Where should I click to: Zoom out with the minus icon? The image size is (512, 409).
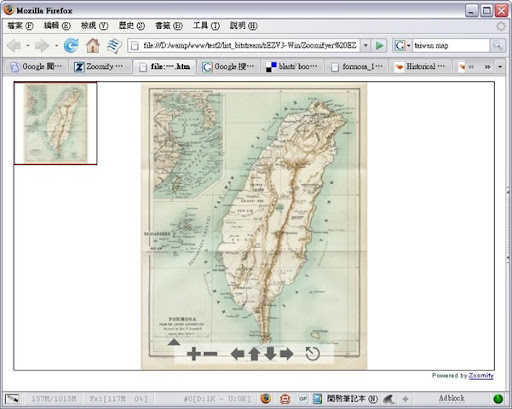pos(210,354)
